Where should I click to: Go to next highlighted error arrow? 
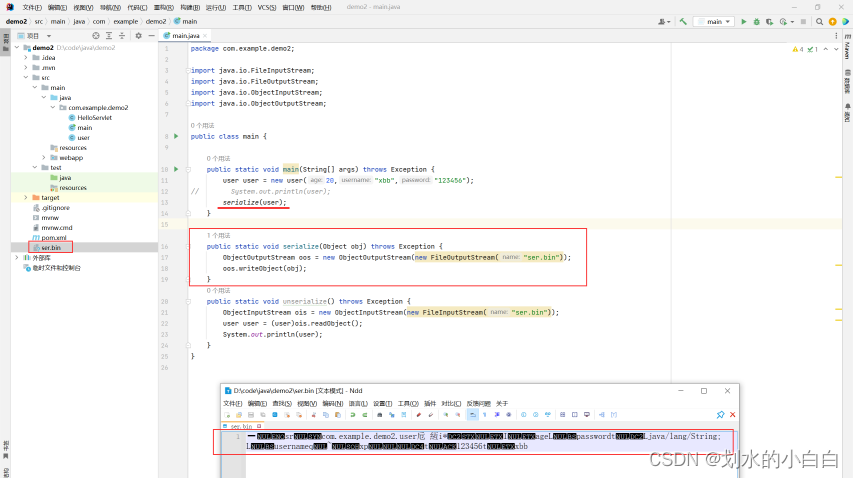click(x=836, y=49)
